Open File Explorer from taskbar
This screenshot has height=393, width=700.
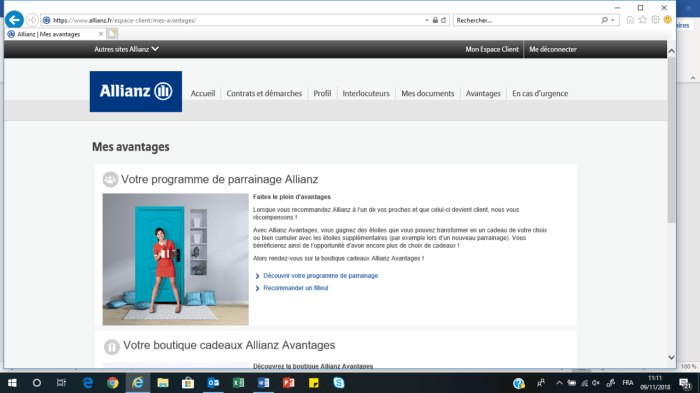[x=163, y=383]
